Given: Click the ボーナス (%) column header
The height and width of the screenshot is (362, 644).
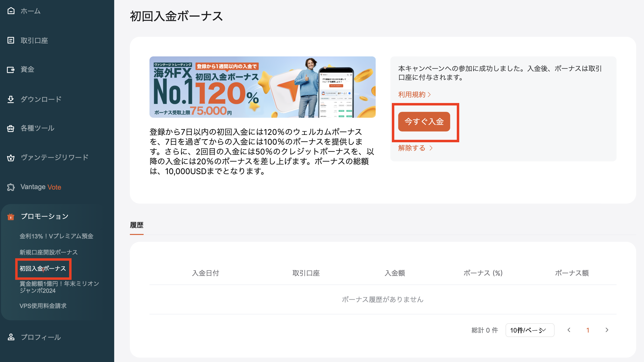Looking at the screenshot, I should 483,273.
